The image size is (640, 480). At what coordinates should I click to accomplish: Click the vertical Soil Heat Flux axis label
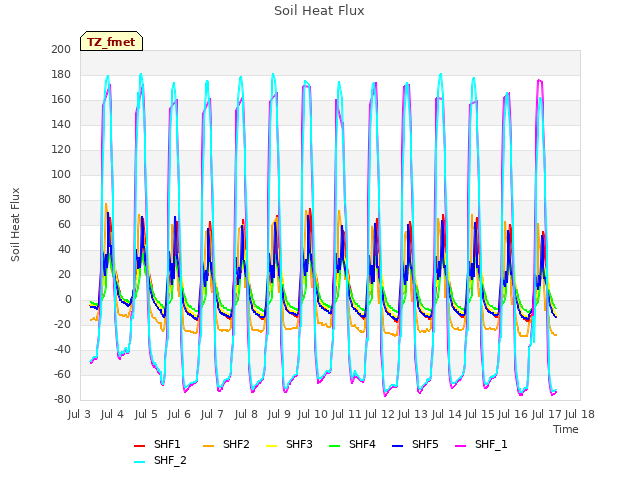(15, 224)
